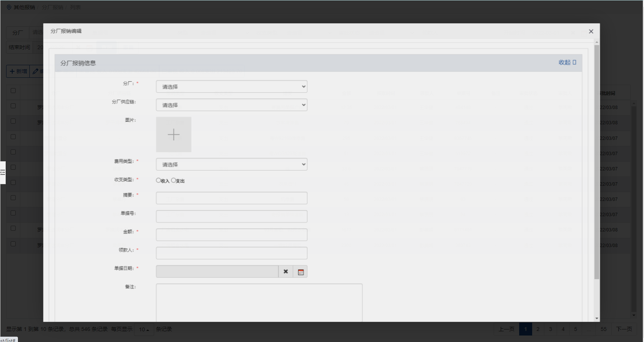Click the calendar icon for 单据日期
644x342 pixels.
[x=300, y=272]
